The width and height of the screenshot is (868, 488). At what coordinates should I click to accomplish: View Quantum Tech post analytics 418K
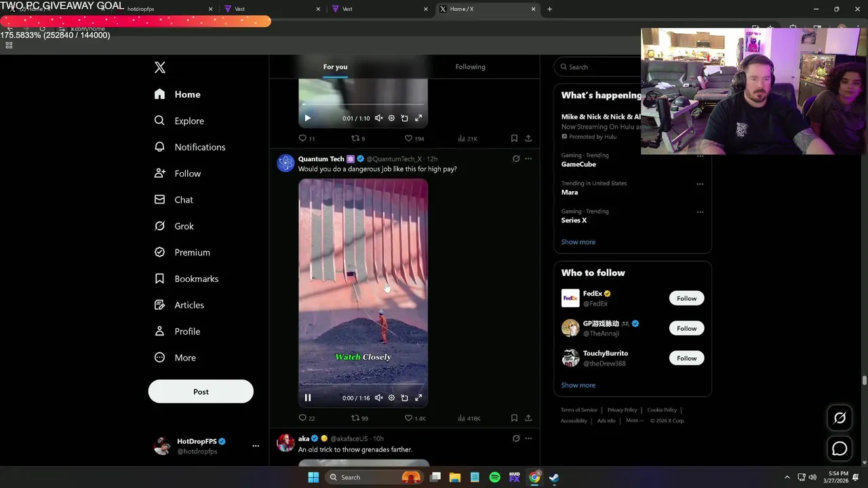[469, 418]
